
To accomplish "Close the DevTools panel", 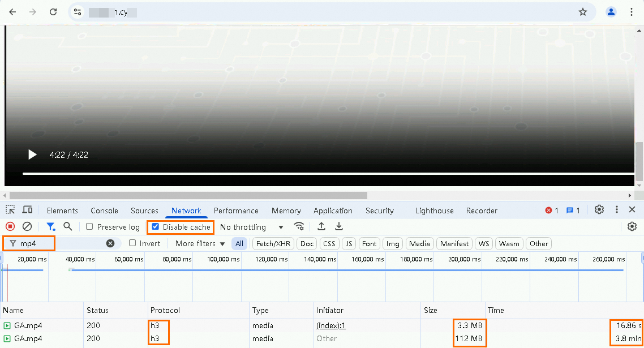I will pos(632,209).
